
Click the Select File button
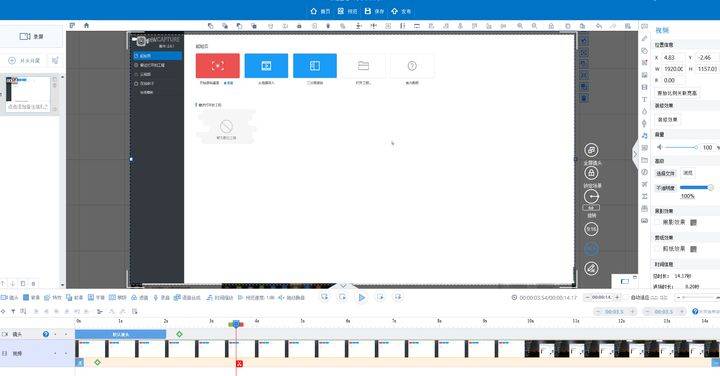tap(665, 174)
